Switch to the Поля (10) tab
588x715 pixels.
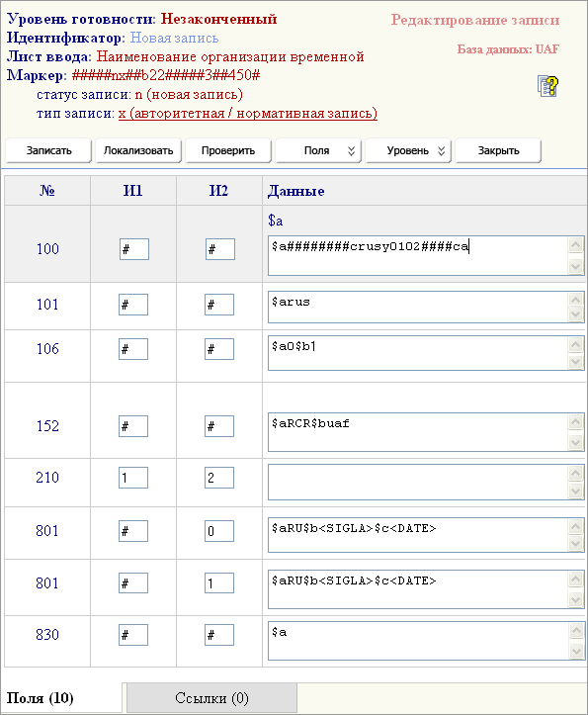pyautogui.click(x=41, y=698)
